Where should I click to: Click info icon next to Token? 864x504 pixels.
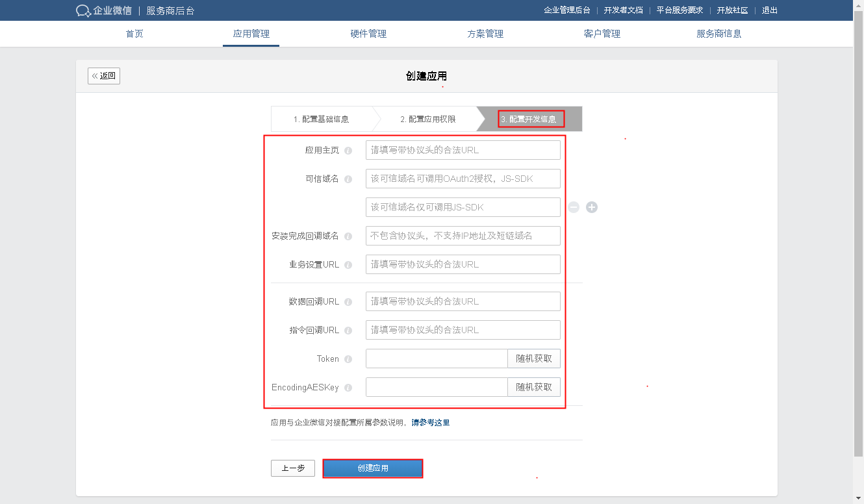coord(348,359)
